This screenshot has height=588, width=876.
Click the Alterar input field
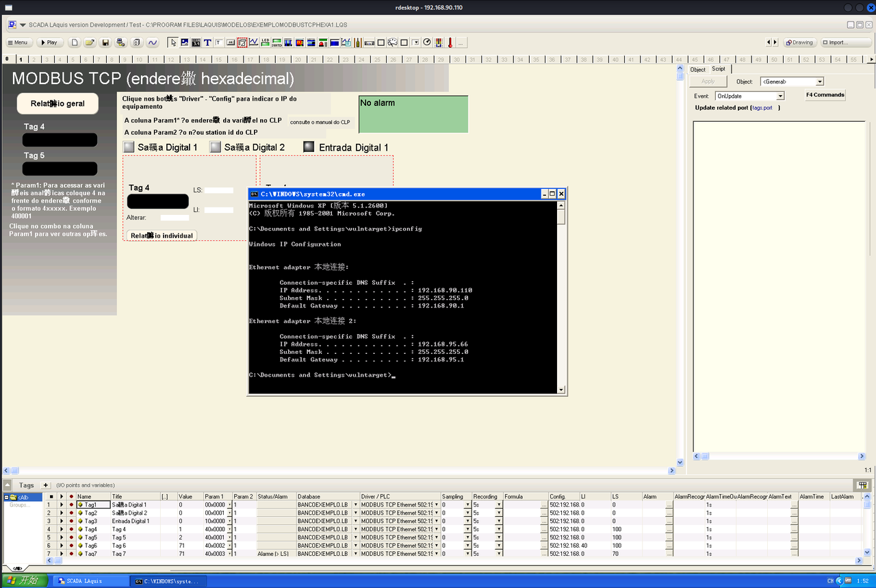175,218
